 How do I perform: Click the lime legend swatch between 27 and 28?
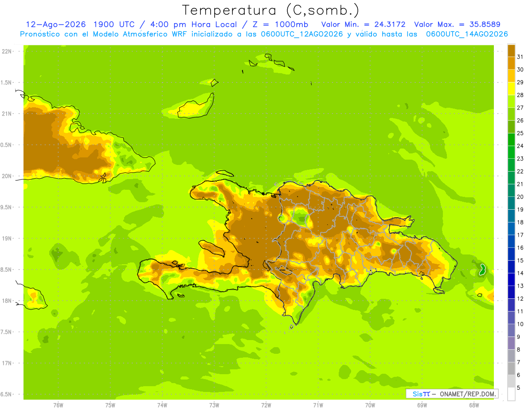point(511,101)
